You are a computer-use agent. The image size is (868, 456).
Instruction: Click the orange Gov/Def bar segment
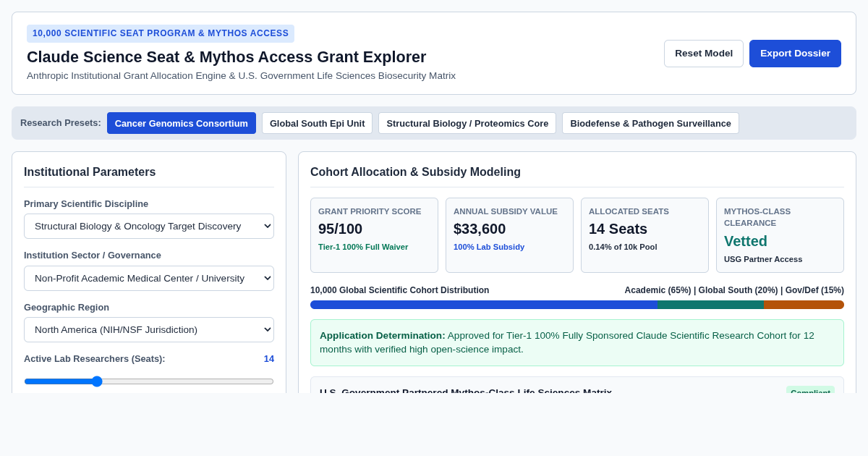(804, 305)
